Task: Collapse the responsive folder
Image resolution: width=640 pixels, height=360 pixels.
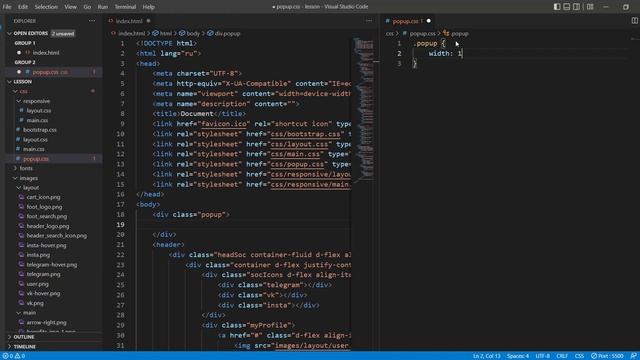Action: point(18,101)
